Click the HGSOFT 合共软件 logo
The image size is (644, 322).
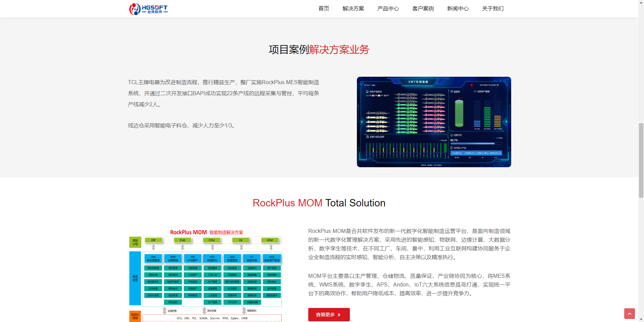[x=148, y=9]
